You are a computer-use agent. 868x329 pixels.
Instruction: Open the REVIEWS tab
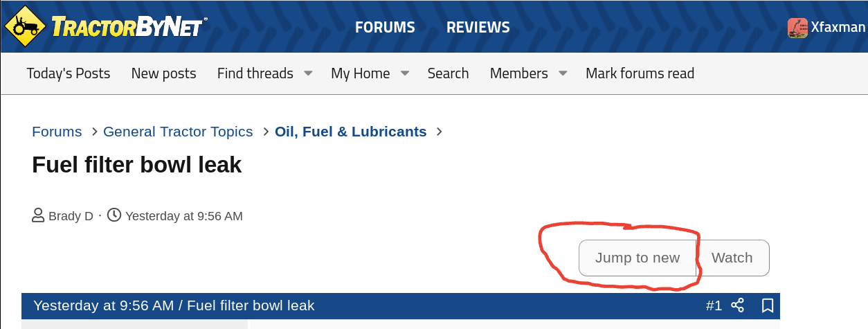pos(478,28)
